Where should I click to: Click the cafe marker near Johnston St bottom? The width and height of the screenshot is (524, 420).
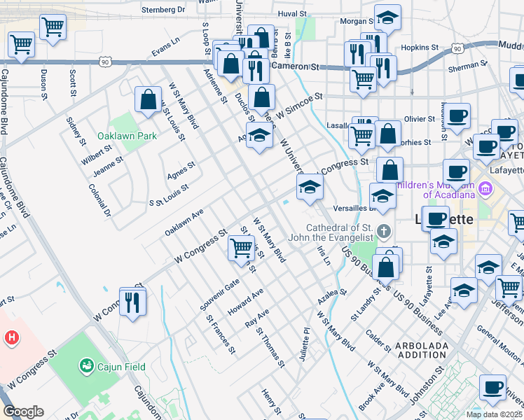click(x=492, y=388)
